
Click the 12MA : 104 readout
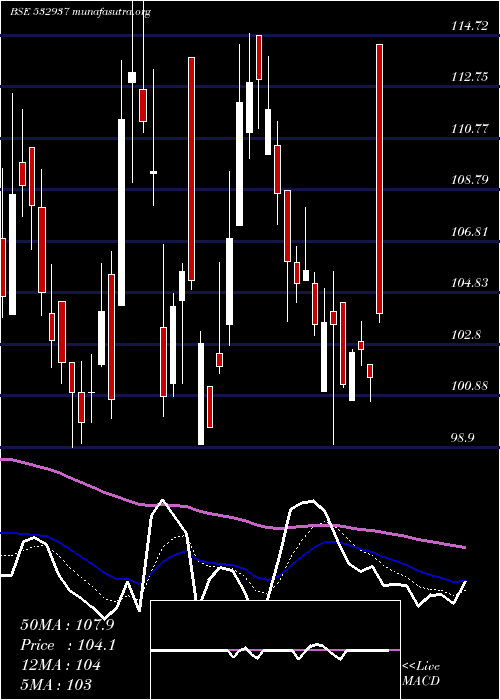(60, 665)
